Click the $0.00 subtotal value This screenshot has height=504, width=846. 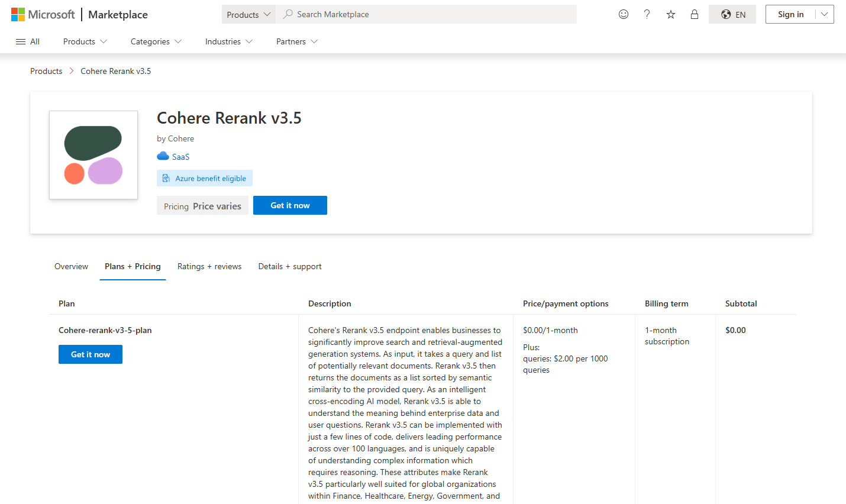735,330
